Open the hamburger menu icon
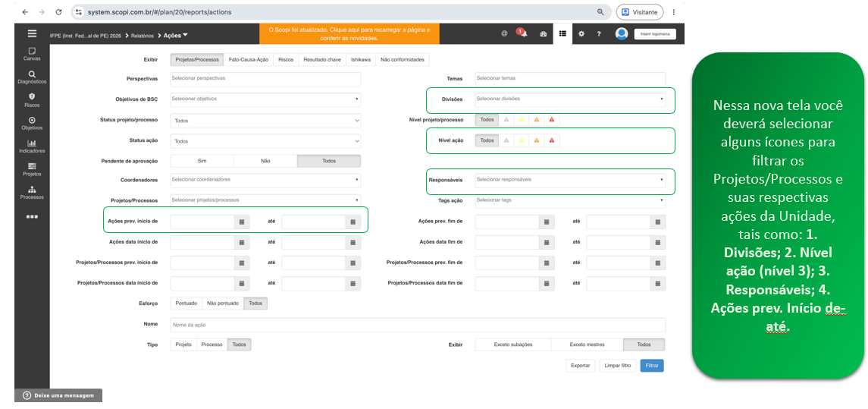The width and height of the screenshot is (868, 409). click(32, 33)
